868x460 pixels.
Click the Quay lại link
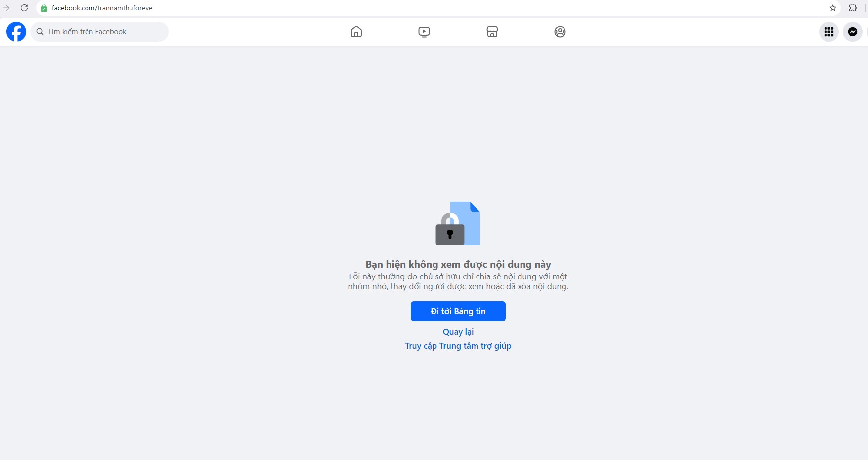[x=458, y=332]
